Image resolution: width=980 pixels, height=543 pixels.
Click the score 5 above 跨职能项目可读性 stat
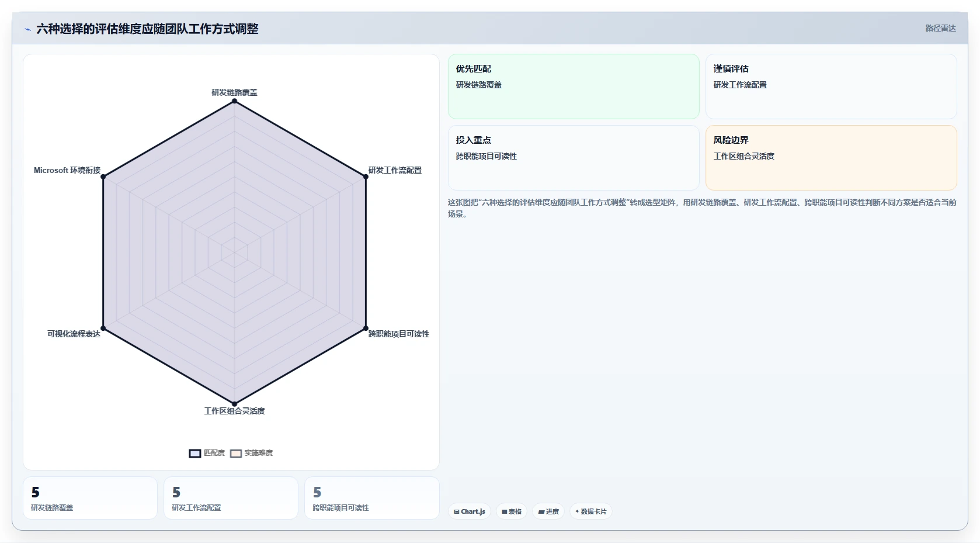point(317,492)
